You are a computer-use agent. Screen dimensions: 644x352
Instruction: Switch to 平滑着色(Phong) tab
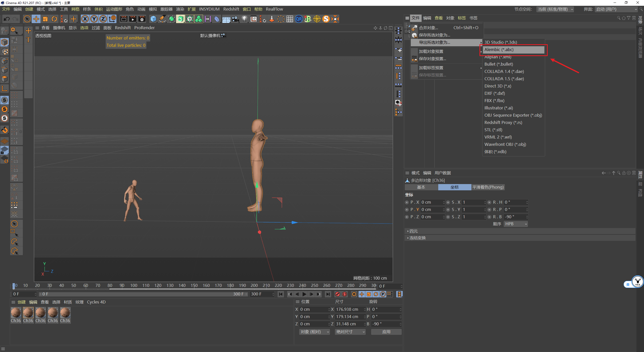pyautogui.click(x=488, y=187)
